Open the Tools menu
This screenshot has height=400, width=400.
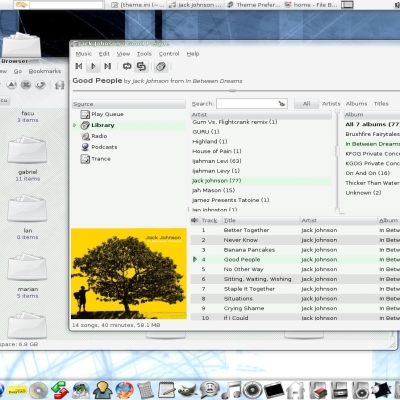coord(144,54)
